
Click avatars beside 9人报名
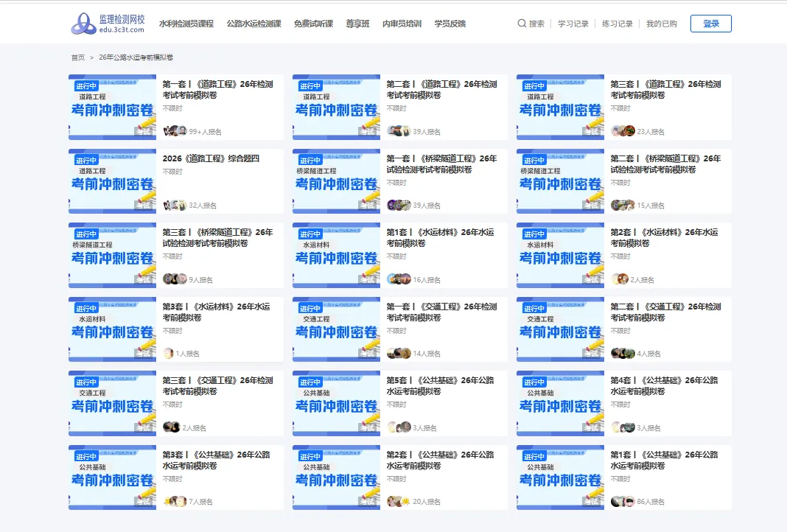pos(175,279)
